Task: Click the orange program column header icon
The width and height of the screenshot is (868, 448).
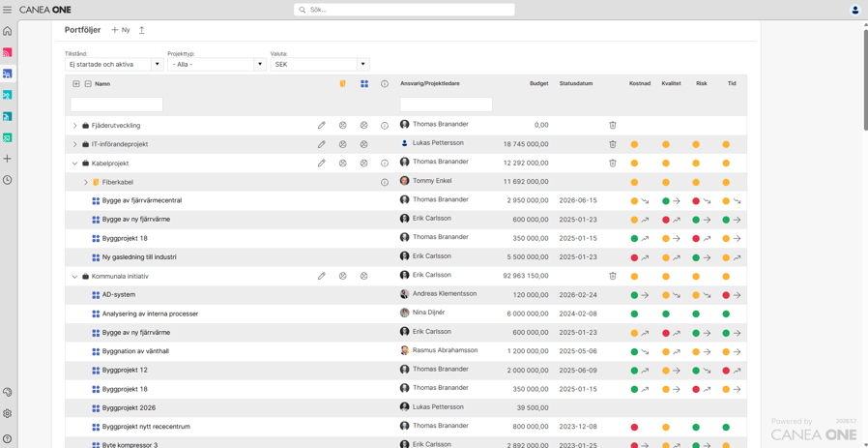Action: pyautogui.click(x=343, y=84)
